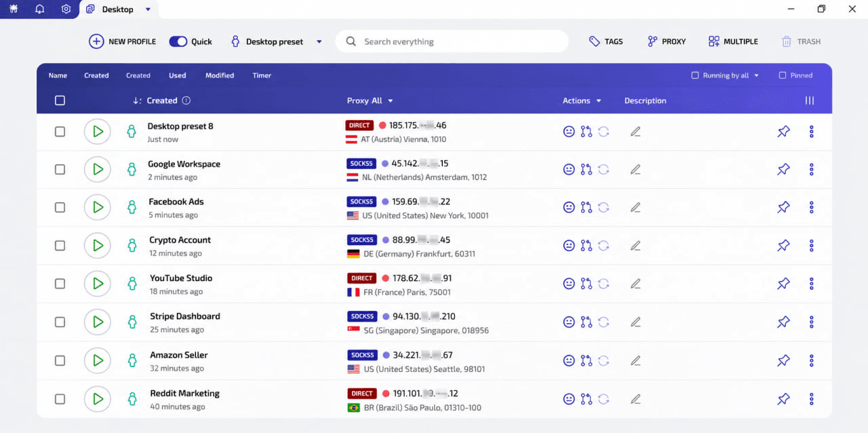Click into the Search everything field
868x433 pixels.
tap(452, 41)
